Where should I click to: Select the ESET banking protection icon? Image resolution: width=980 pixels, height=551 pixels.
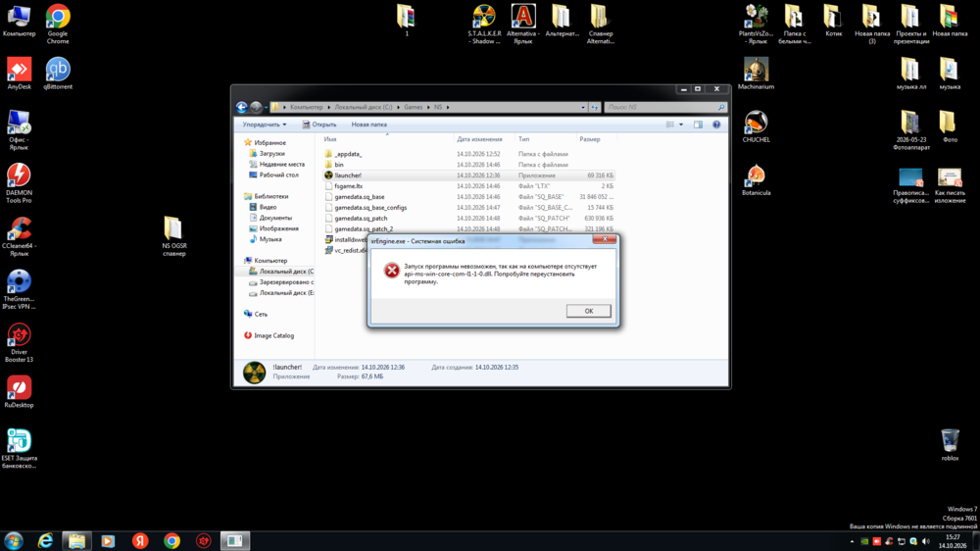19,448
